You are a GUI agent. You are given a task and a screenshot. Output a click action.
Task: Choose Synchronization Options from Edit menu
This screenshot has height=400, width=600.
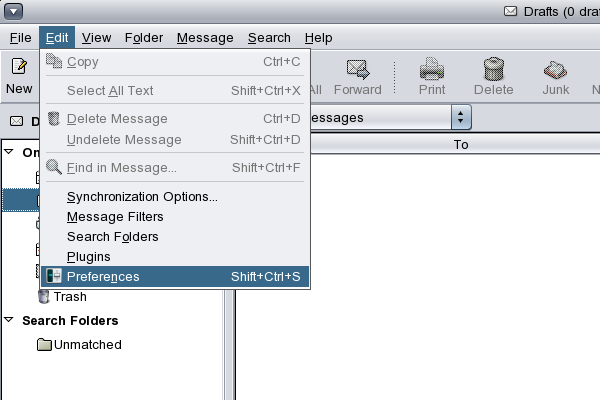pyautogui.click(x=175, y=197)
